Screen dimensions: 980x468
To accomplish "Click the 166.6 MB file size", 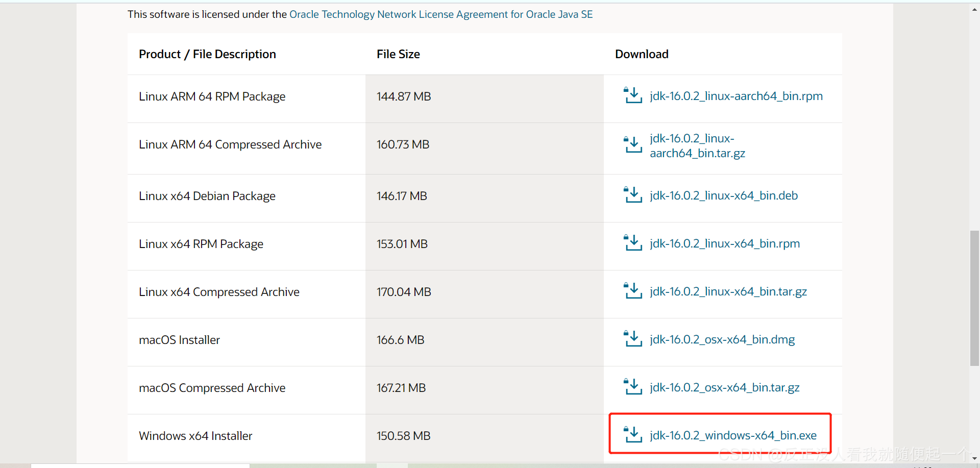I will coord(401,340).
